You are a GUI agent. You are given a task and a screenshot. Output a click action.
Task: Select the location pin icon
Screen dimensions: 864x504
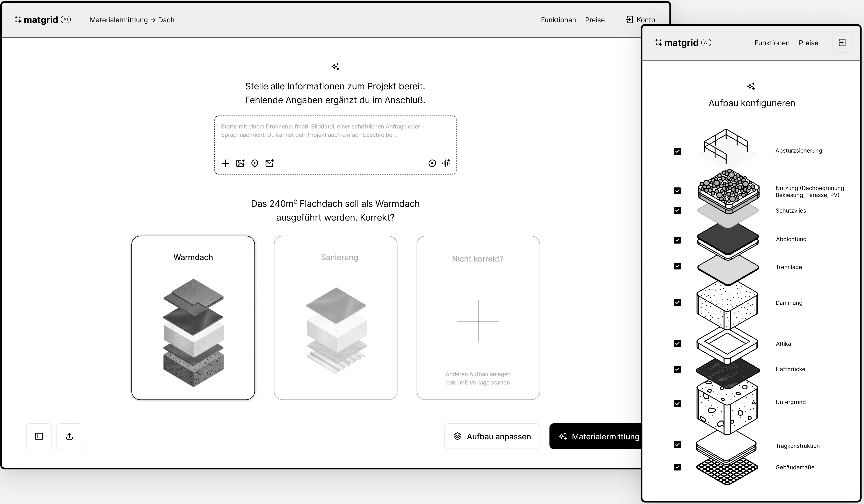pos(255,163)
